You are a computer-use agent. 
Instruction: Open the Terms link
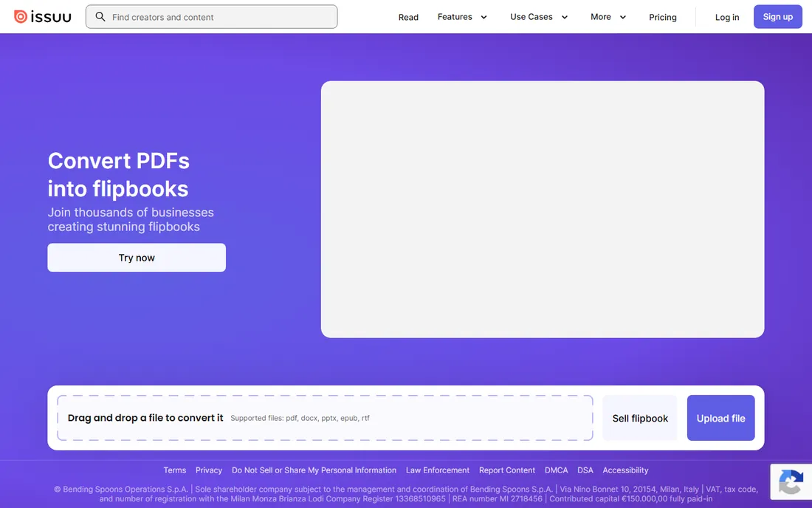(174, 470)
